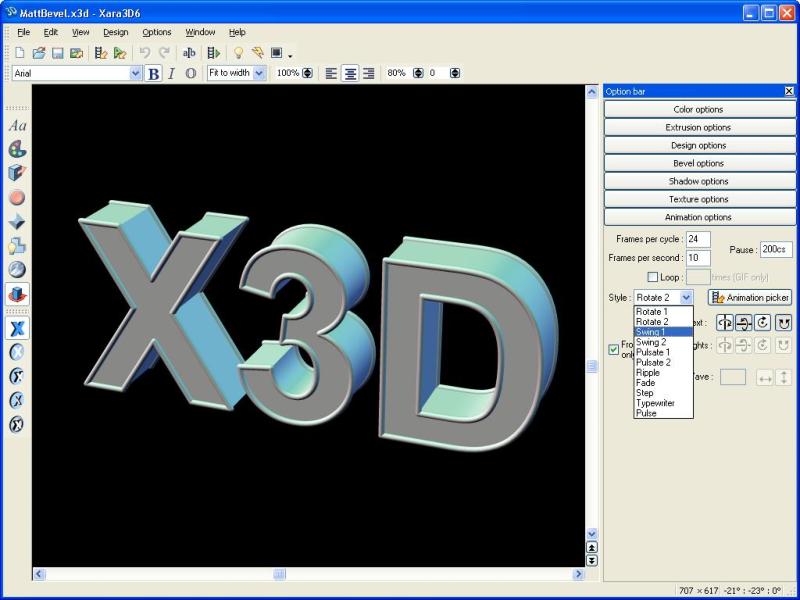Choose 'Ripple' from Style list
Viewport: 800px width, 600px height.
pos(663,372)
